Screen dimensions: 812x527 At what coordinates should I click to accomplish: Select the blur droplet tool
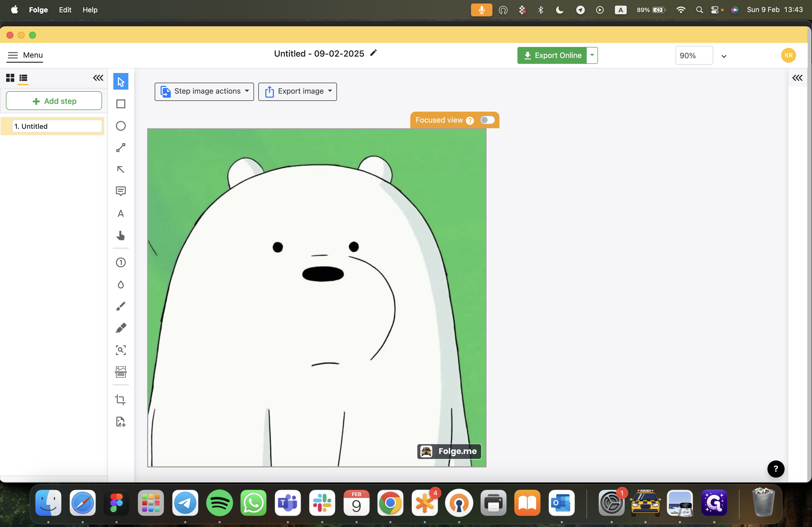(x=121, y=284)
